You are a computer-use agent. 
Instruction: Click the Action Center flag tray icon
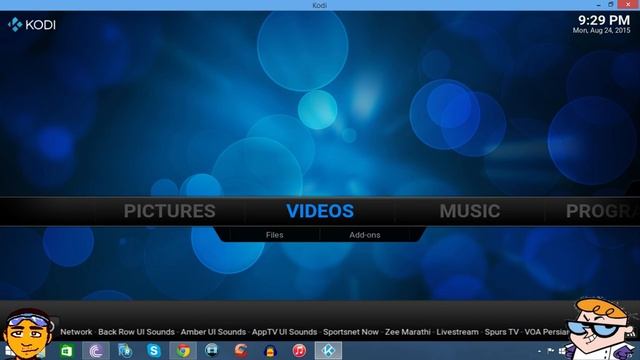(x=551, y=351)
